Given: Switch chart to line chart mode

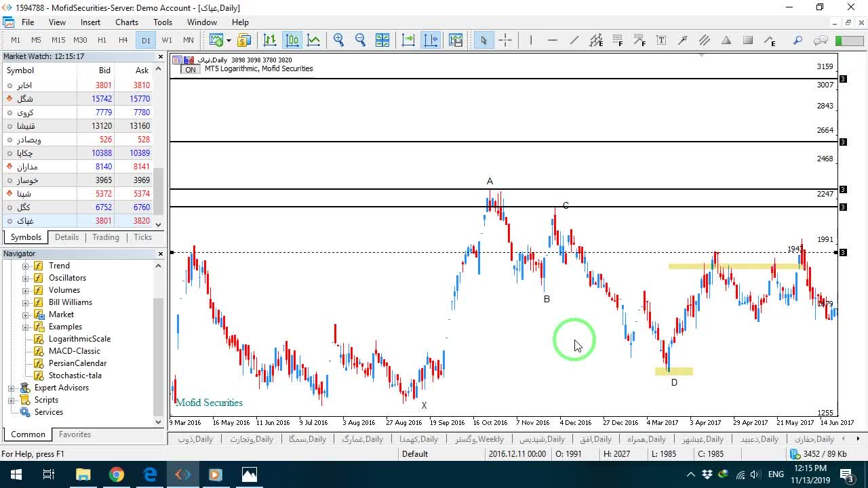Looking at the screenshot, I should pyautogui.click(x=314, y=40).
